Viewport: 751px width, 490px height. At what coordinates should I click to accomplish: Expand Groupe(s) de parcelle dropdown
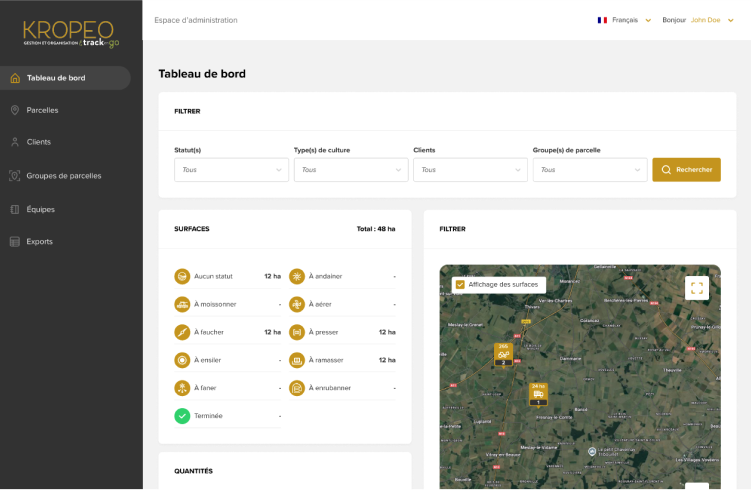point(589,170)
